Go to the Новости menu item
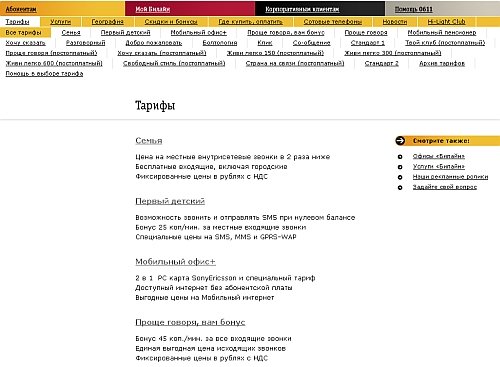The height and width of the screenshot is (367, 500). pos(395,22)
